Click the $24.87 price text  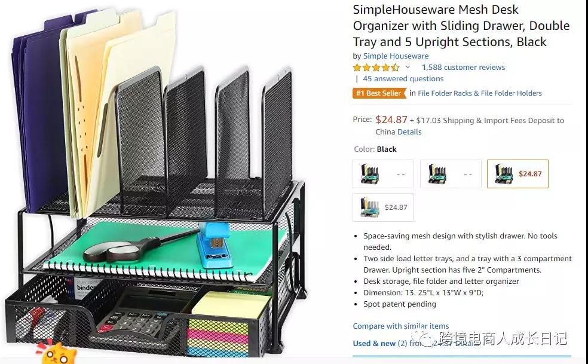[391, 120]
